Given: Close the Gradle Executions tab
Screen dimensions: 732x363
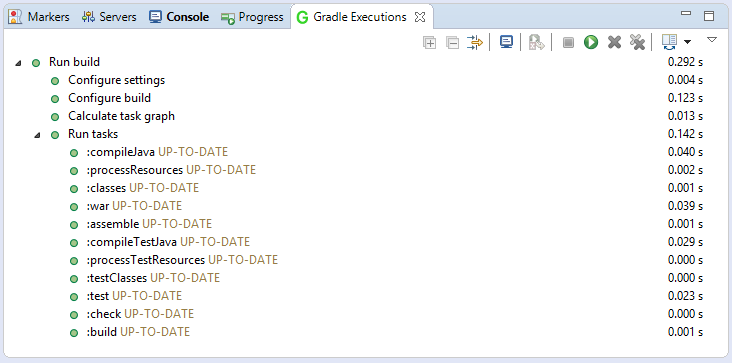Looking at the screenshot, I should point(420,17).
